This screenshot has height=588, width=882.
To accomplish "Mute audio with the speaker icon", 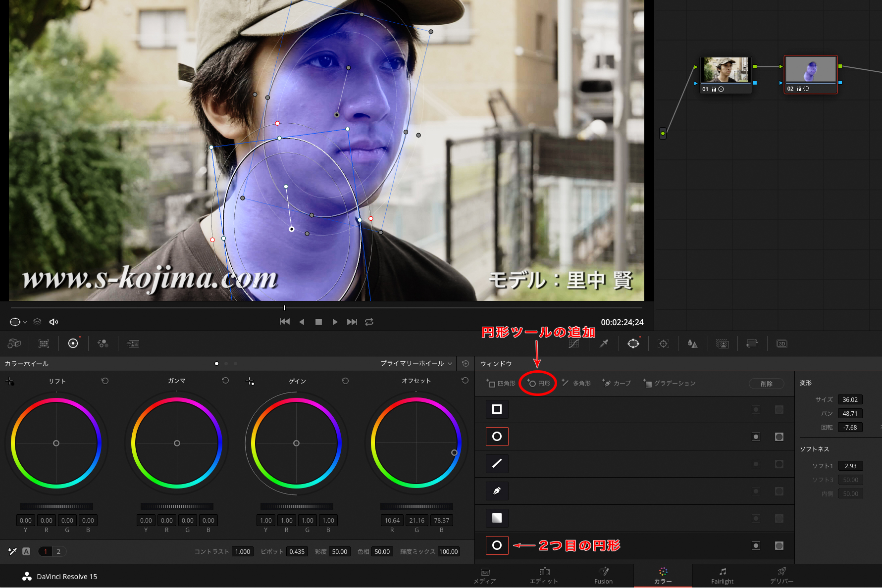I will tap(53, 322).
